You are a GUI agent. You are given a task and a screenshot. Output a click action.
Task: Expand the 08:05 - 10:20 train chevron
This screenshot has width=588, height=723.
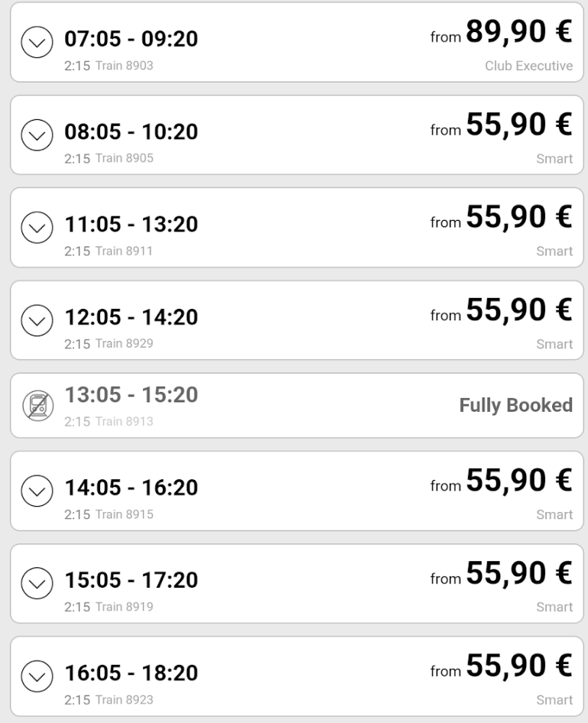click(x=37, y=136)
